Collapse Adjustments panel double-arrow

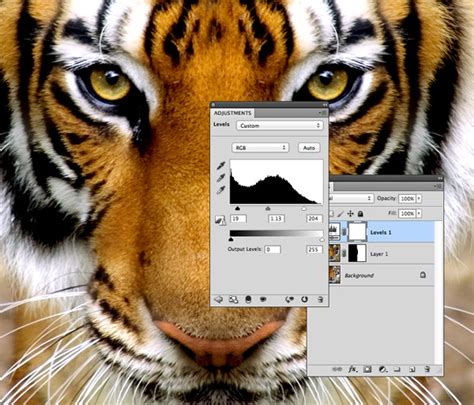[324, 105]
